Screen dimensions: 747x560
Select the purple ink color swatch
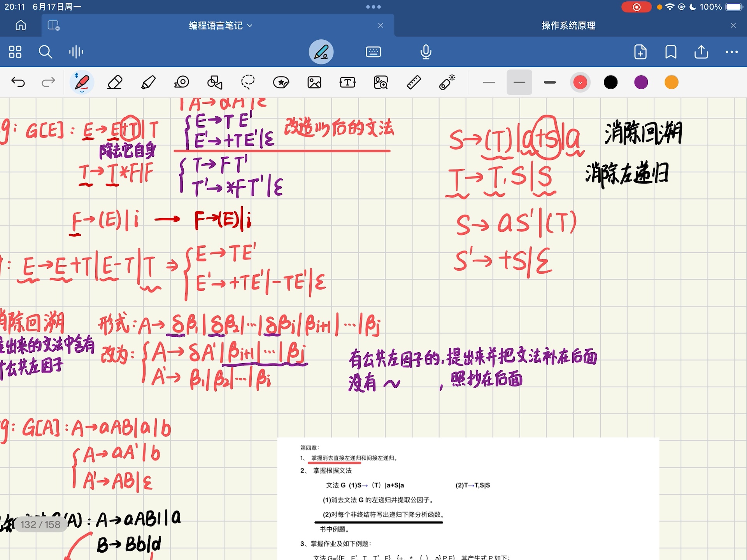tap(641, 82)
